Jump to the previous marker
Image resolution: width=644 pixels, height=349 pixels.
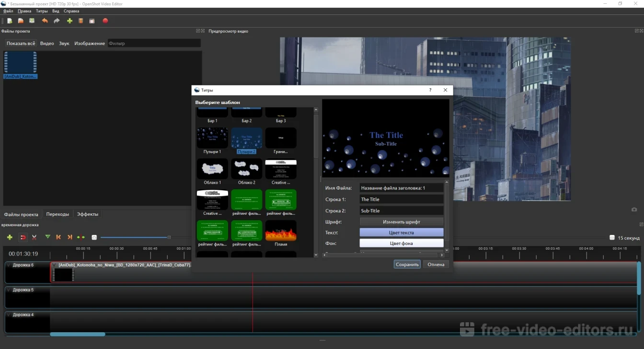58,237
